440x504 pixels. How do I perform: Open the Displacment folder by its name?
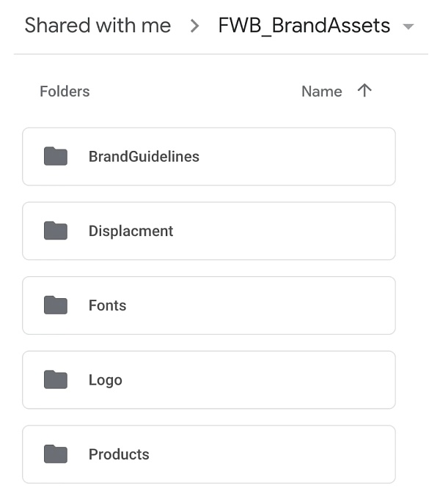pyautogui.click(x=131, y=231)
